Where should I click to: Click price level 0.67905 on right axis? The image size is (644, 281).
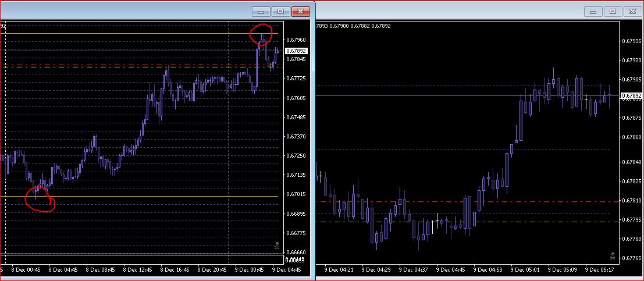[632, 79]
